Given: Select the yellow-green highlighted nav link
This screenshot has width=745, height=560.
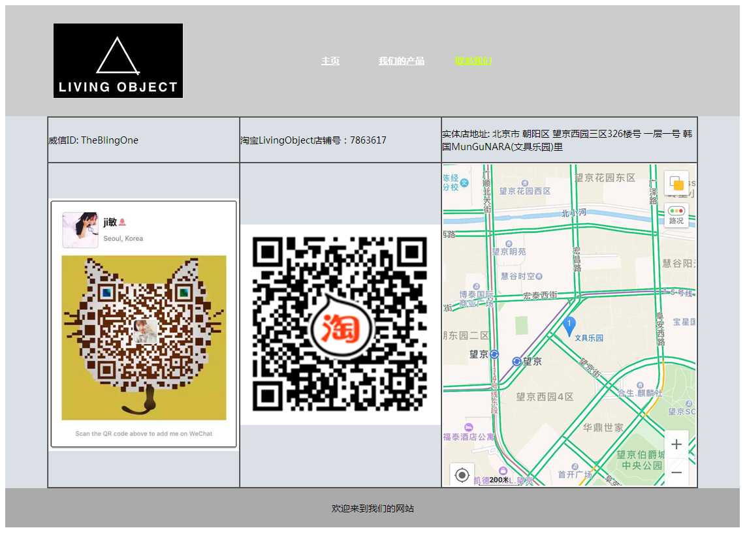Looking at the screenshot, I should coord(473,61).
